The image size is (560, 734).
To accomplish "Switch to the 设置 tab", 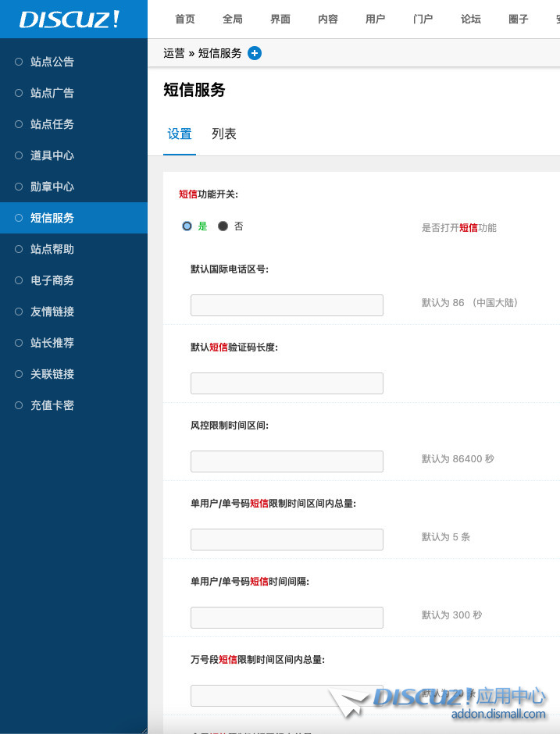I will pyautogui.click(x=180, y=134).
